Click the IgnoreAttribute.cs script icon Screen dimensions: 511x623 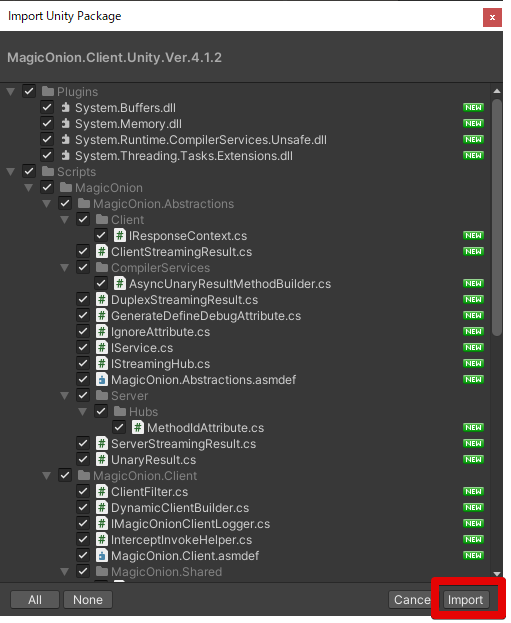[x=102, y=332]
